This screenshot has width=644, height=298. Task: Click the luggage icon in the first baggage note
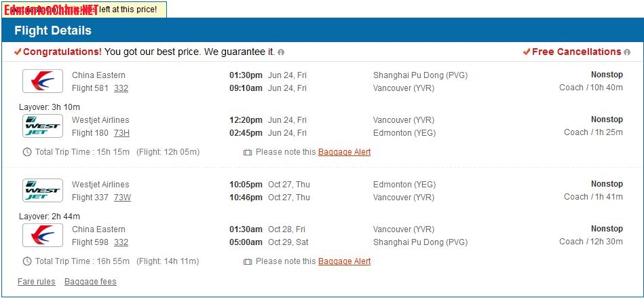[x=248, y=152]
